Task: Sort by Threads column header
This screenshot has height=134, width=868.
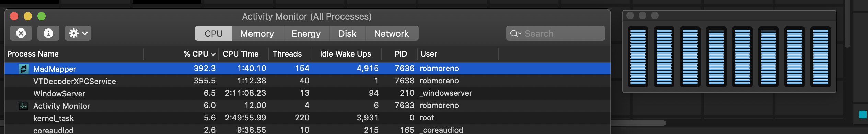Action: [287, 54]
